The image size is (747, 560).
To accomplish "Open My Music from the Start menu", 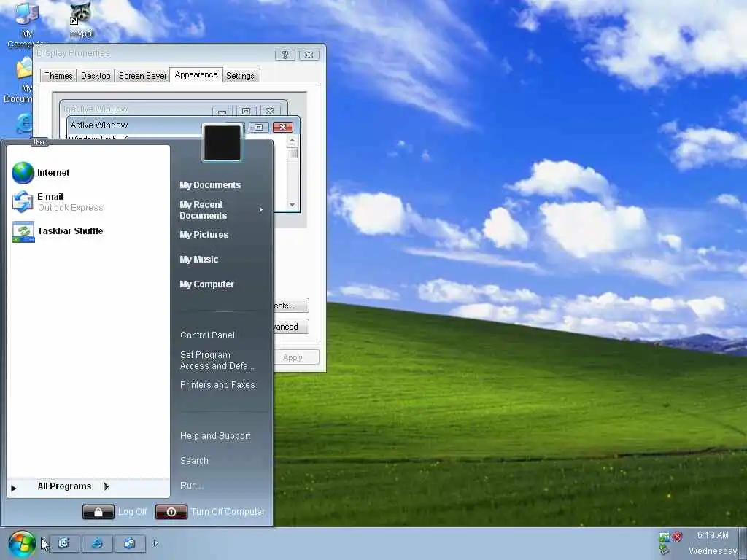I will (x=198, y=259).
